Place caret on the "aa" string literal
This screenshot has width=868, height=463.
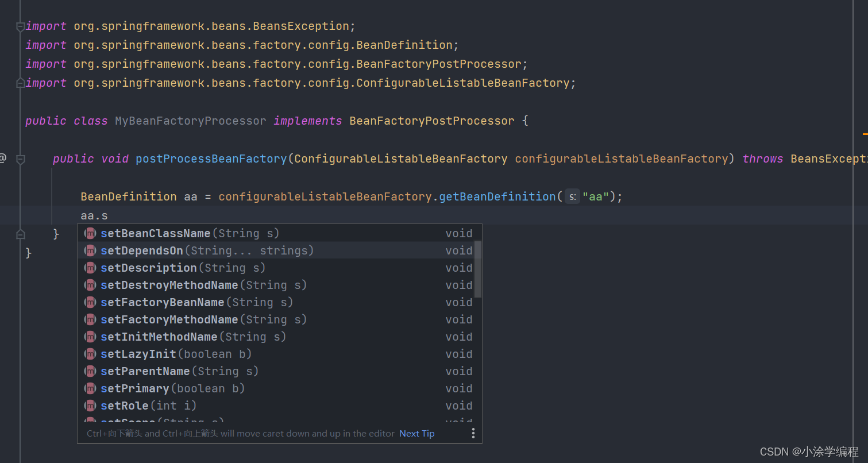tap(596, 196)
